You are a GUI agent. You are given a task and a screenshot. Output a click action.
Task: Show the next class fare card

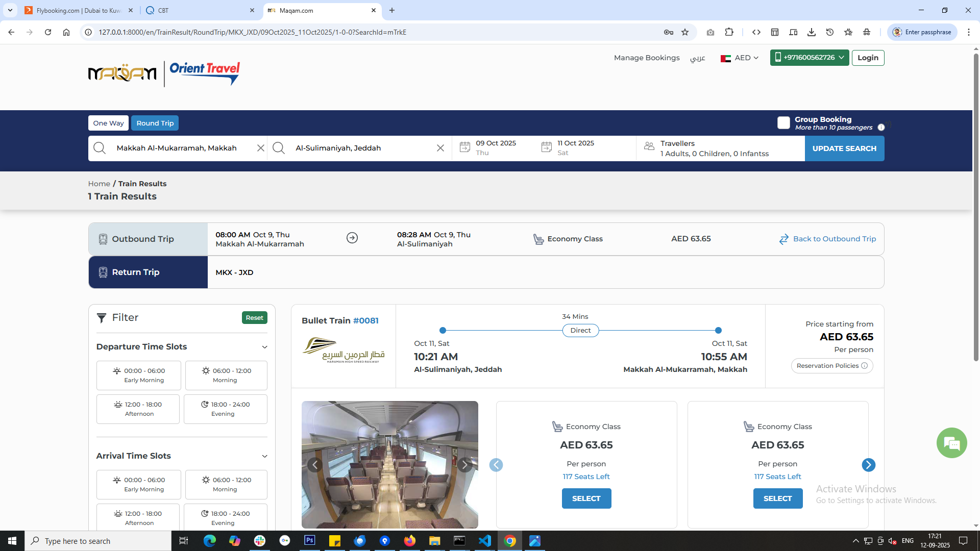click(x=868, y=465)
